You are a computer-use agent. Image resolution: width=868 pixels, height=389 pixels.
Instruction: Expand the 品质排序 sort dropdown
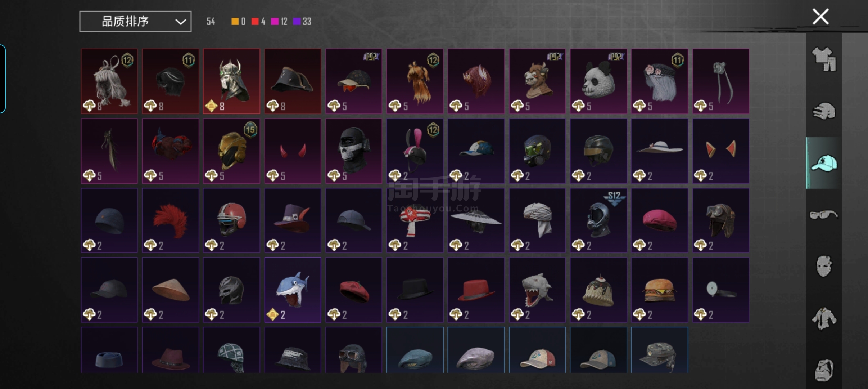click(x=135, y=21)
